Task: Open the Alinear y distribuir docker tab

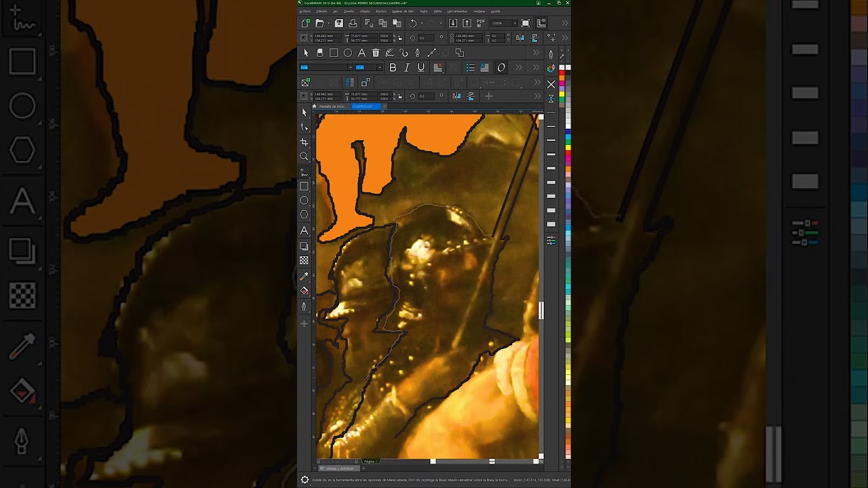Action: click(339, 468)
